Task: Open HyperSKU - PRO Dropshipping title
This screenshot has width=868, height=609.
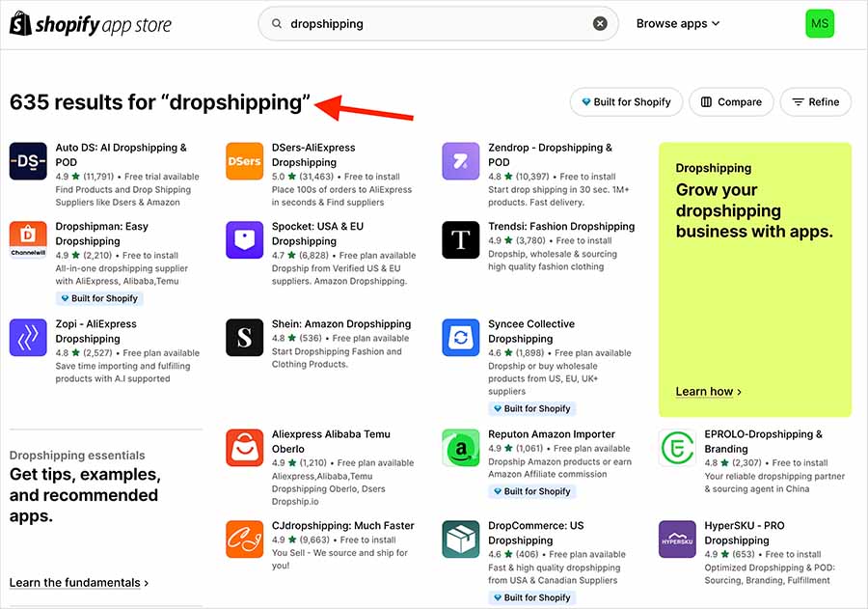Action: pyautogui.click(x=745, y=533)
